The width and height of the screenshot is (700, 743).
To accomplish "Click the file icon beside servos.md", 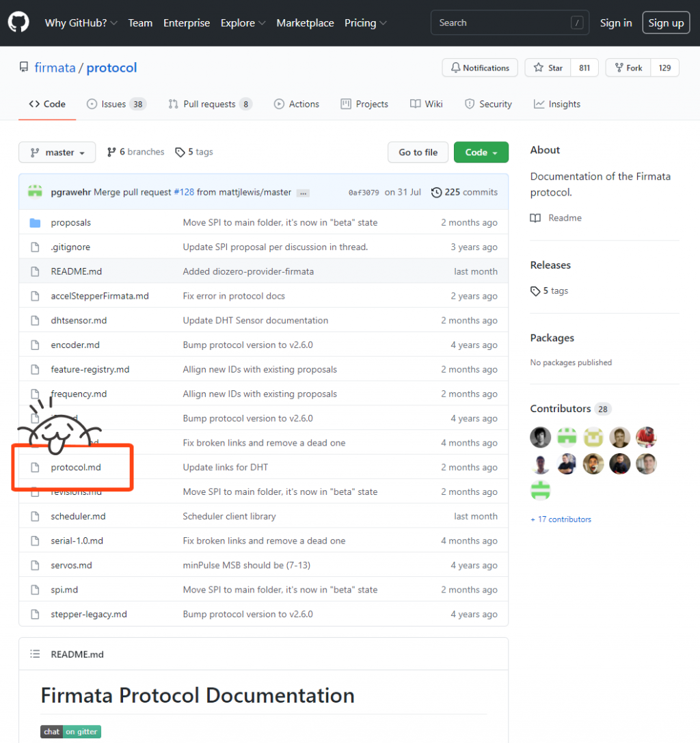I will click(x=35, y=565).
